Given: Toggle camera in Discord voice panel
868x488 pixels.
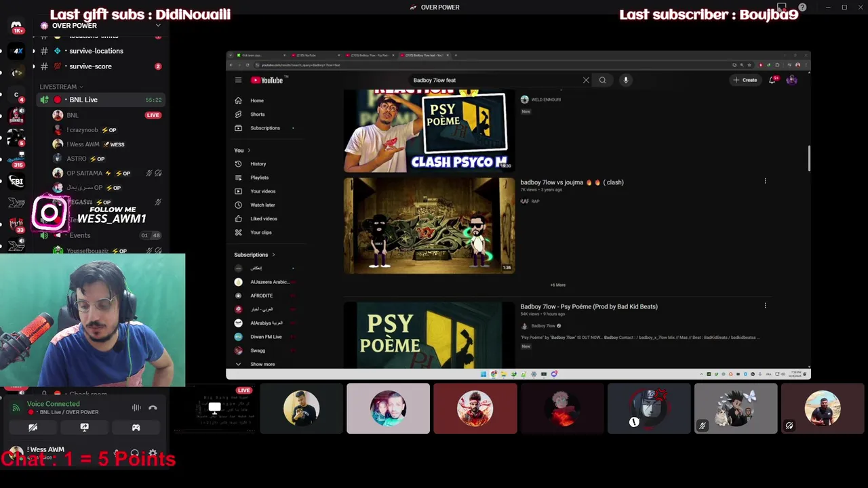Looking at the screenshot, I should 33,428.
